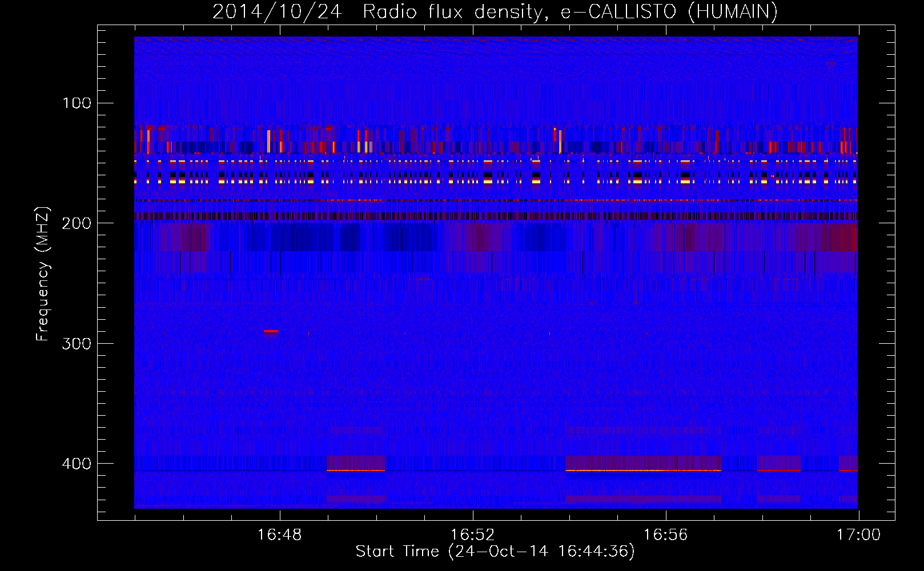Image resolution: width=924 pixels, height=571 pixels.
Task: Click the '200' frequency tick label
Action: click(x=77, y=223)
